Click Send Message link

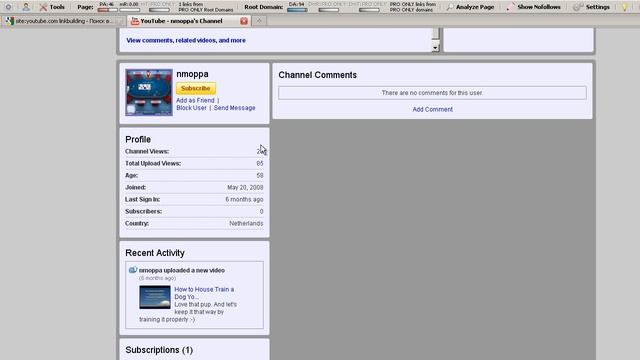coord(235,108)
